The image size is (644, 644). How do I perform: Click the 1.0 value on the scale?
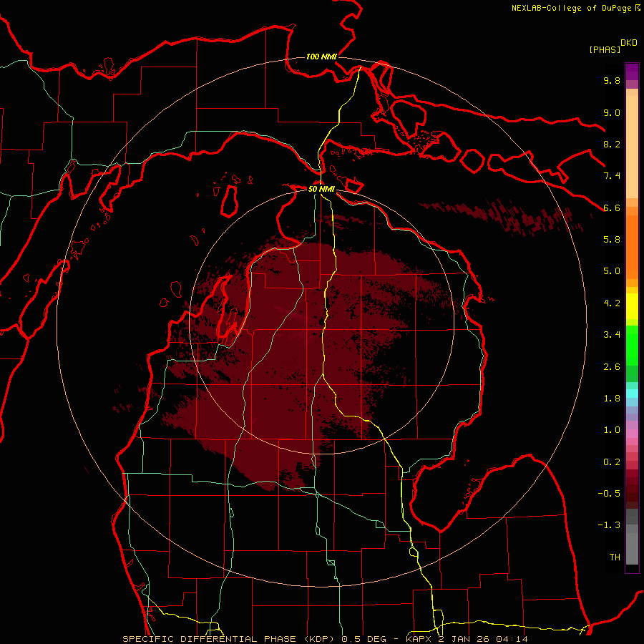click(612, 430)
